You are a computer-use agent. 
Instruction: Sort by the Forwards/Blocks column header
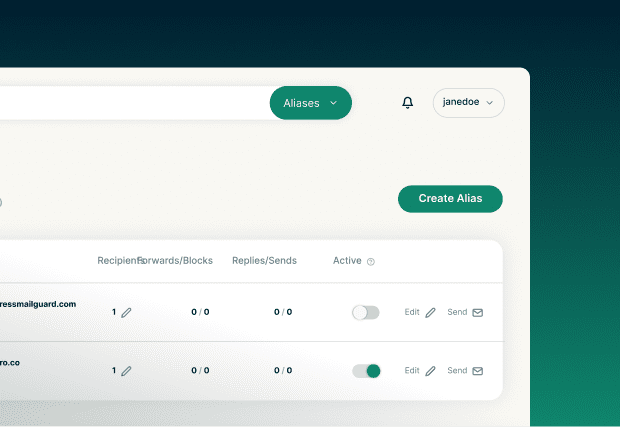pos(178,261)
